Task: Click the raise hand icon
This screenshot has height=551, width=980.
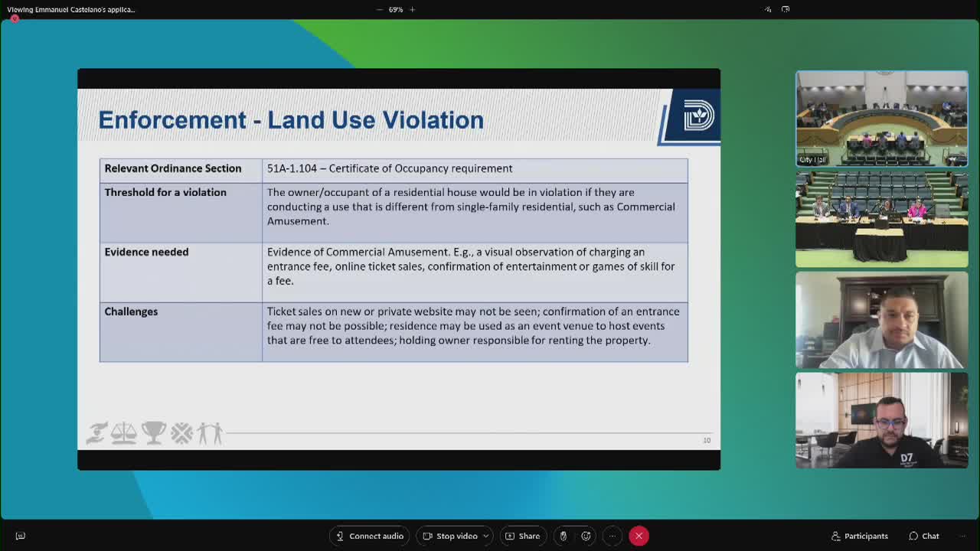Action: (563, 536)
